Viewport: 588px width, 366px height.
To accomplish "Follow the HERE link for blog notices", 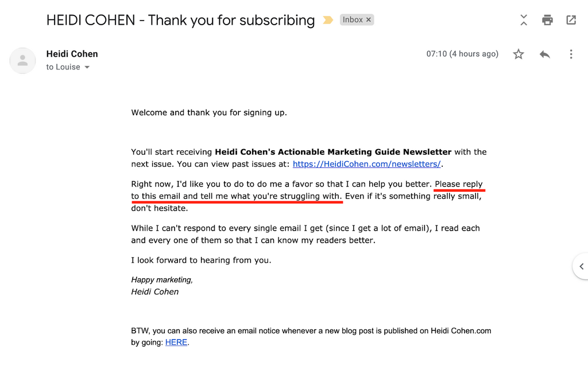I will pos(176,342).
